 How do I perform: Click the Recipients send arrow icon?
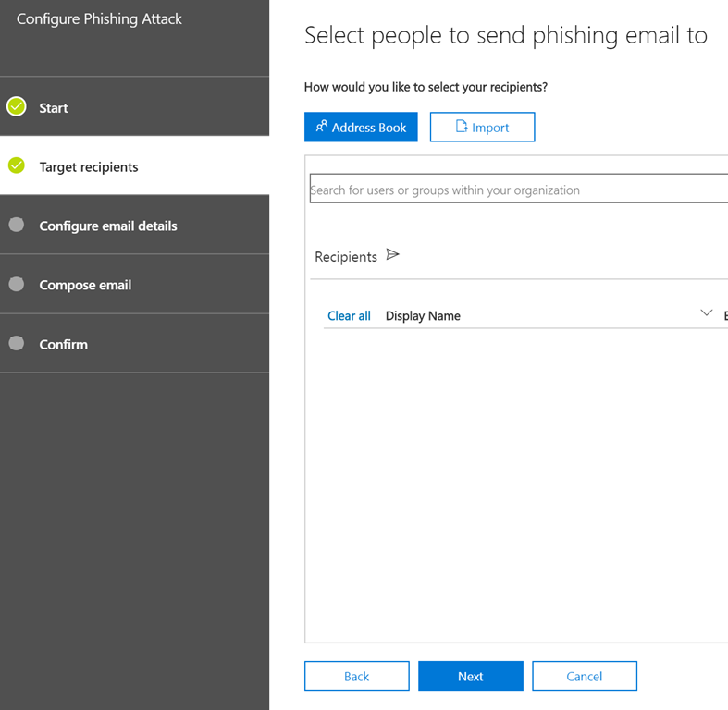(392, 255)
